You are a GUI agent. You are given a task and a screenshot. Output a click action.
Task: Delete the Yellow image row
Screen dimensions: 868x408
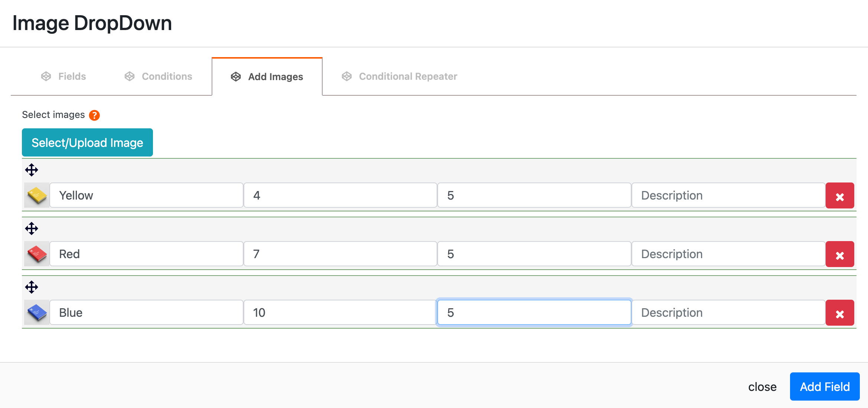point(839,196)
